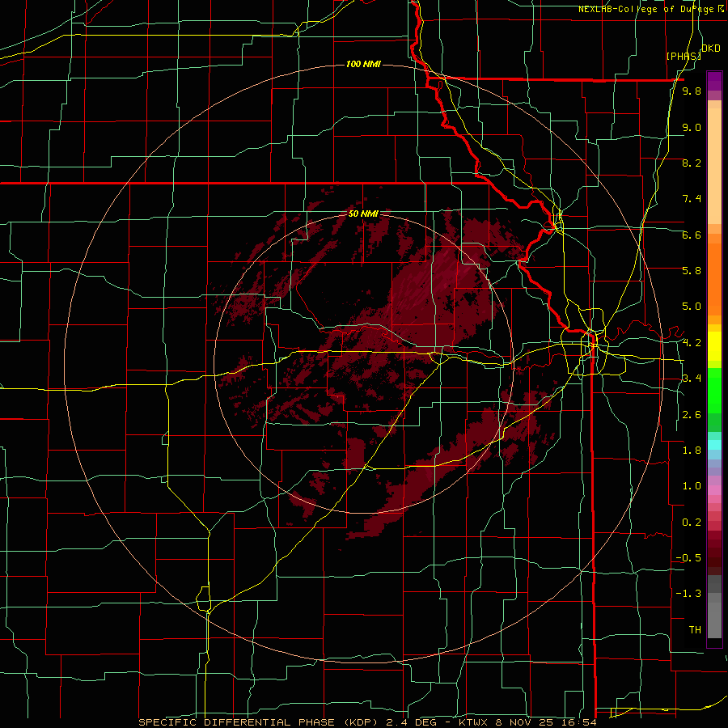The image size is (728, 728).
Task: Select the 9.0 scale value
Action: 692,128
